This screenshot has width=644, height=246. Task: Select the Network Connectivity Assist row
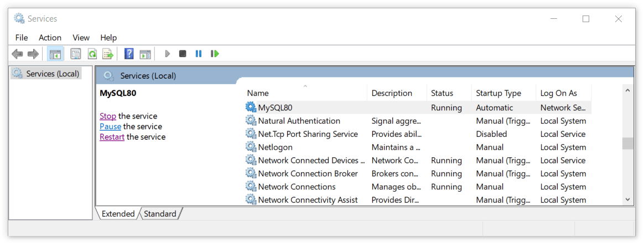pos(418,200)
